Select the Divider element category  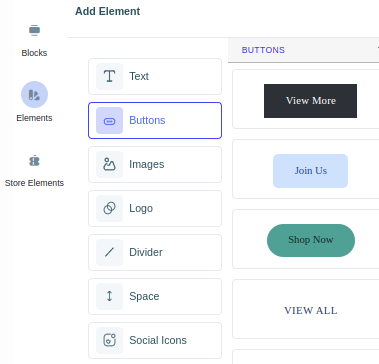(155, 252)
